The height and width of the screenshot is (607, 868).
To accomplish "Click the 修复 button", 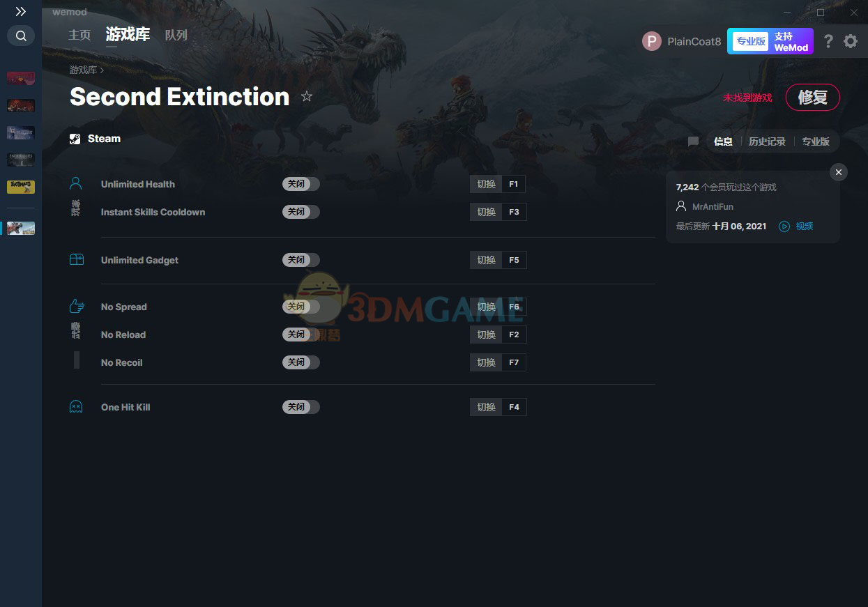I will tap(813, 98).
